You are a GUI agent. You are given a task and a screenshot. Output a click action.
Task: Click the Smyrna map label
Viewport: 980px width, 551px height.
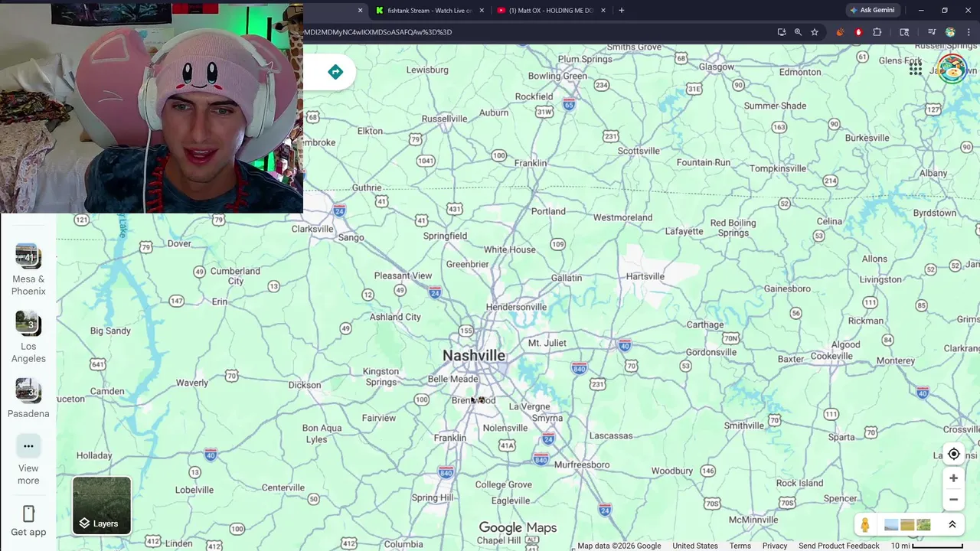click(x=547, y=418)
